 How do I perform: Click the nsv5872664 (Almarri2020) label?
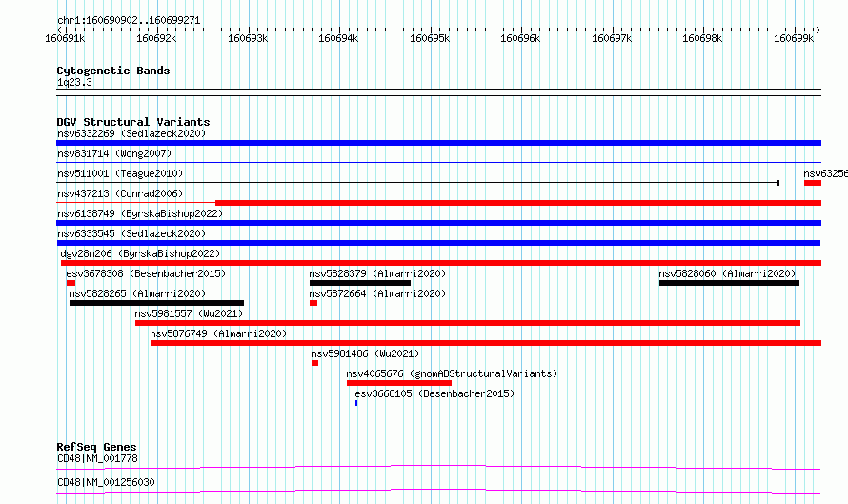377,293
